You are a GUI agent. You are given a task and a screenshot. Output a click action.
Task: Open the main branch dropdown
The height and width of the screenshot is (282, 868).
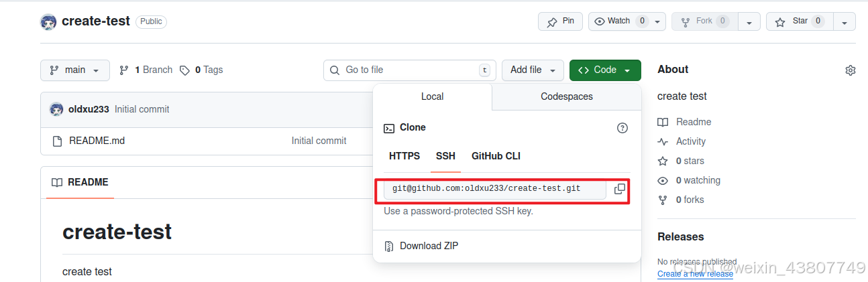tap(75, 70)
